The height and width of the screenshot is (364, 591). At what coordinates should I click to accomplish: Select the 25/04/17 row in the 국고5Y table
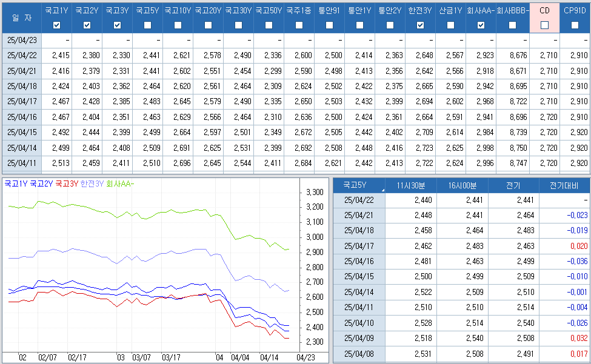point(358,247)
